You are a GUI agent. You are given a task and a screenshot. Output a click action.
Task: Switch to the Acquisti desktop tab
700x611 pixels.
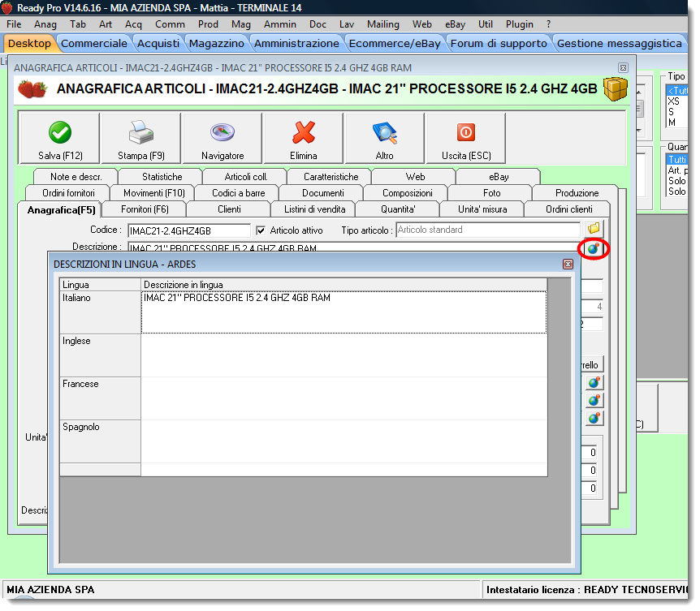pyautogui.click(x=158, y=43)
